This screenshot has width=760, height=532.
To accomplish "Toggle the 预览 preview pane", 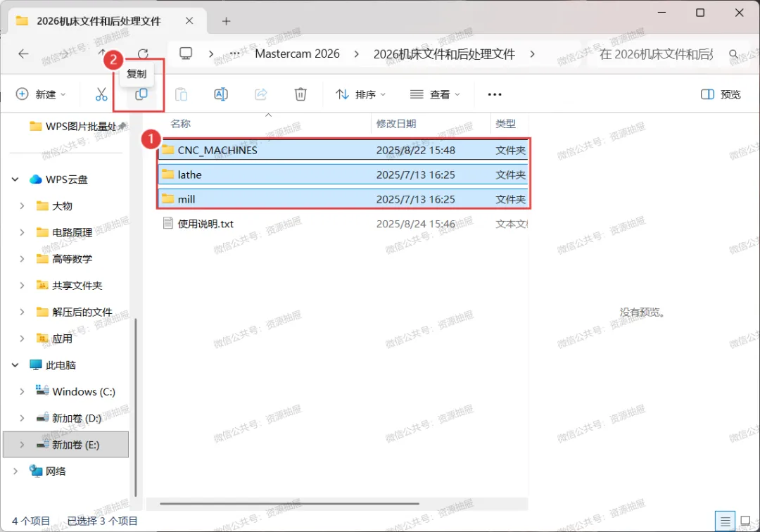I will tap(721, 94).
